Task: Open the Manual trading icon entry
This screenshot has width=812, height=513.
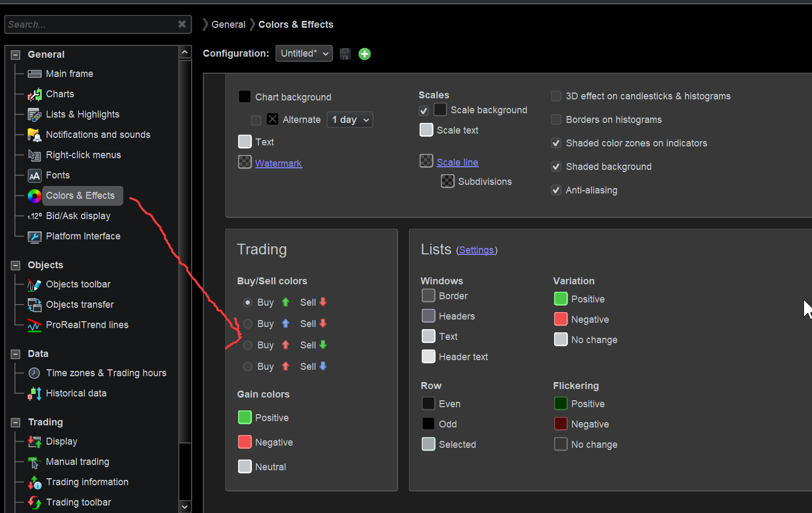Action: (x=35, y=462)
